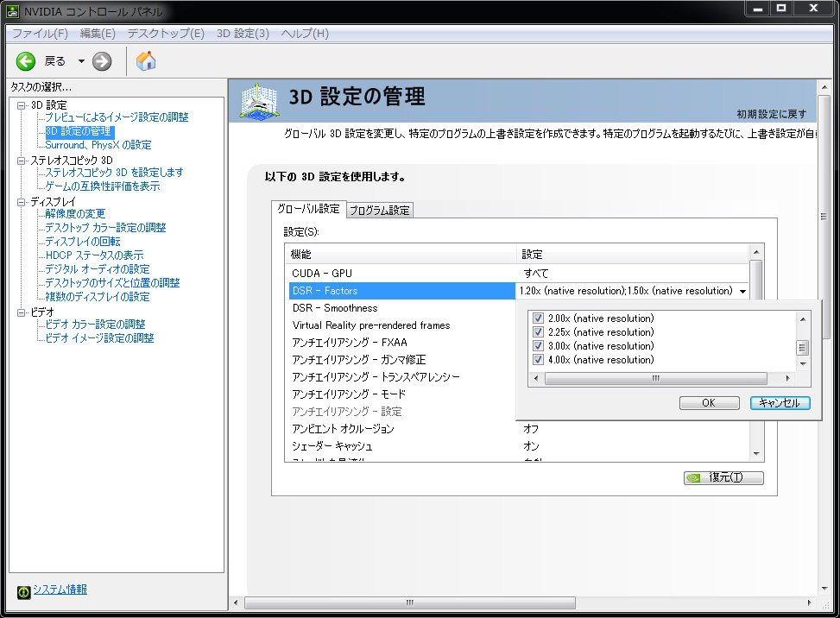This screenshot has height=618, width=840.
Task: Select Virtual Reality pre-rendered frames row
Action: point(401,325)
